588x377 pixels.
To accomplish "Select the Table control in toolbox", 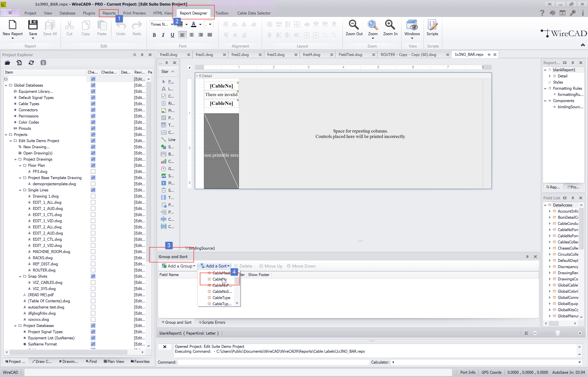I will point(168,125).
